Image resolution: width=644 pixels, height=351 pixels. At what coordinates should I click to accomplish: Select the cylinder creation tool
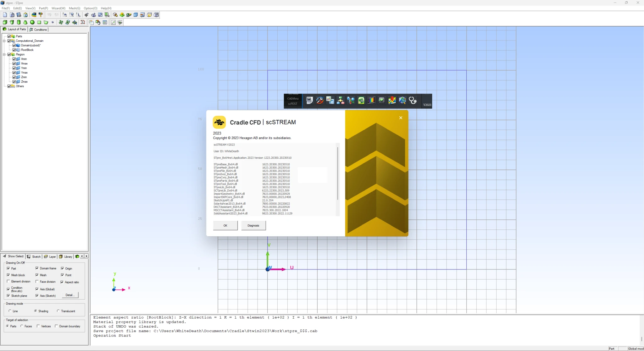[x=18, y=22]
